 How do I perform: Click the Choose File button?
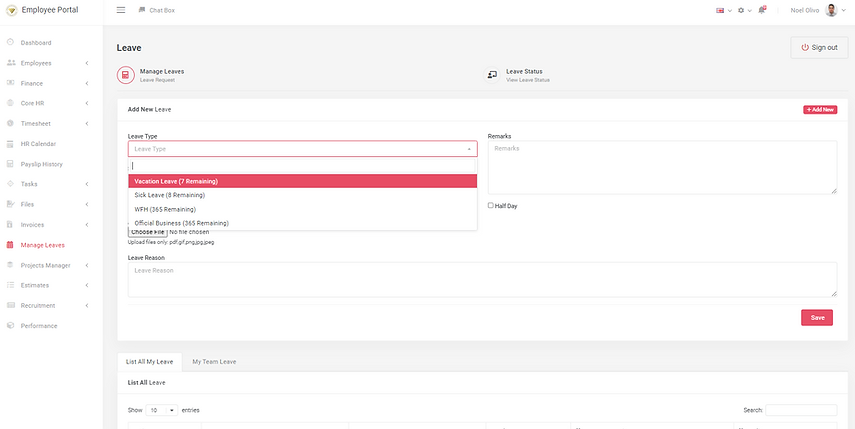[147, 232]
